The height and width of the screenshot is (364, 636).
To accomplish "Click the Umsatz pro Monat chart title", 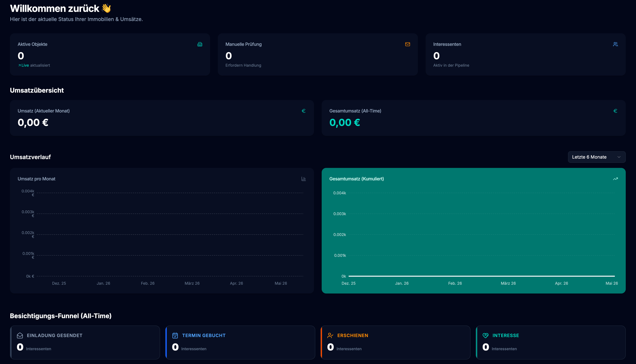I will point(37,179).
